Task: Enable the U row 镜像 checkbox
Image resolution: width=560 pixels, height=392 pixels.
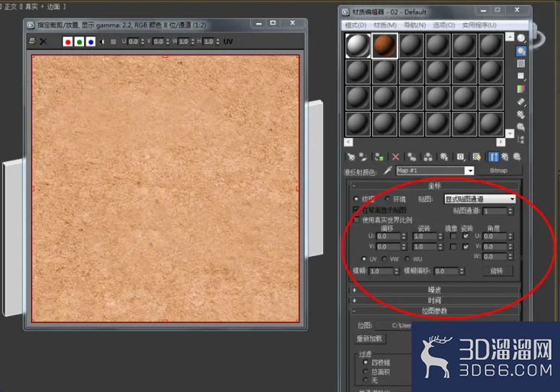Action: [x=453, y=236]
